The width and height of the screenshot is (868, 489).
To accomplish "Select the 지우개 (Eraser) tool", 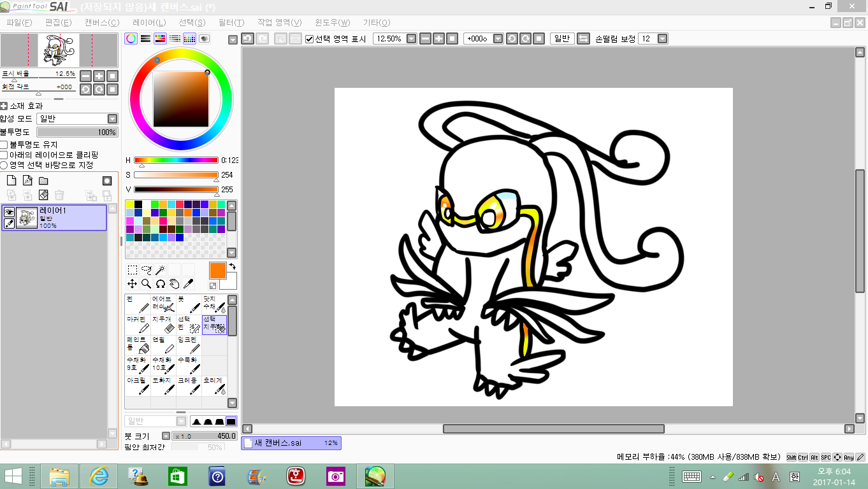I will coord(163,324).
